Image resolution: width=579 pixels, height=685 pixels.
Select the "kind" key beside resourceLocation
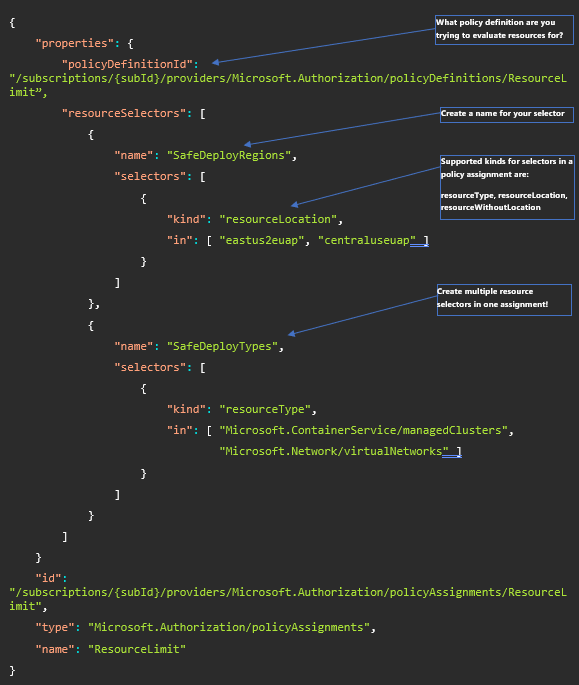pyautogui.click(x=186, y=219)
